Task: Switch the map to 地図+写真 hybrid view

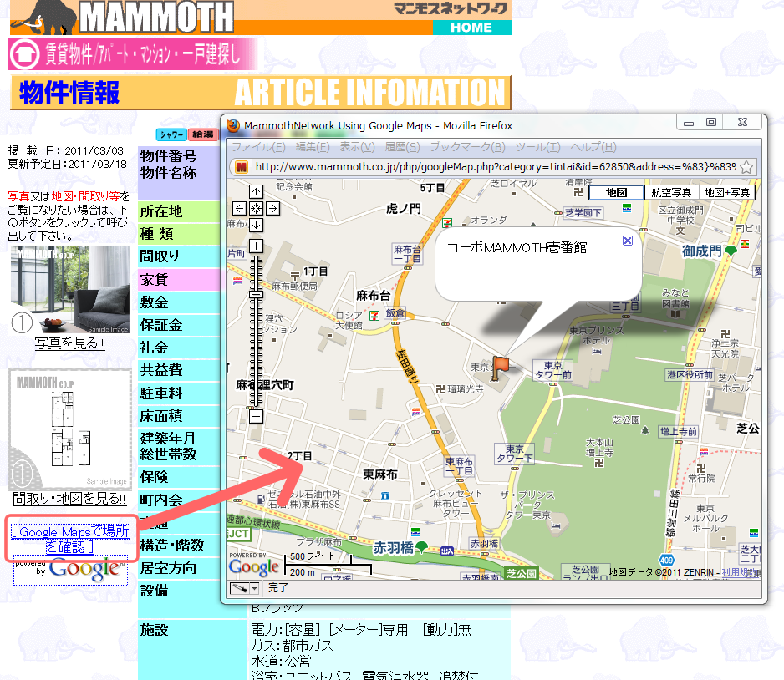Action: [x=727, y=193]
